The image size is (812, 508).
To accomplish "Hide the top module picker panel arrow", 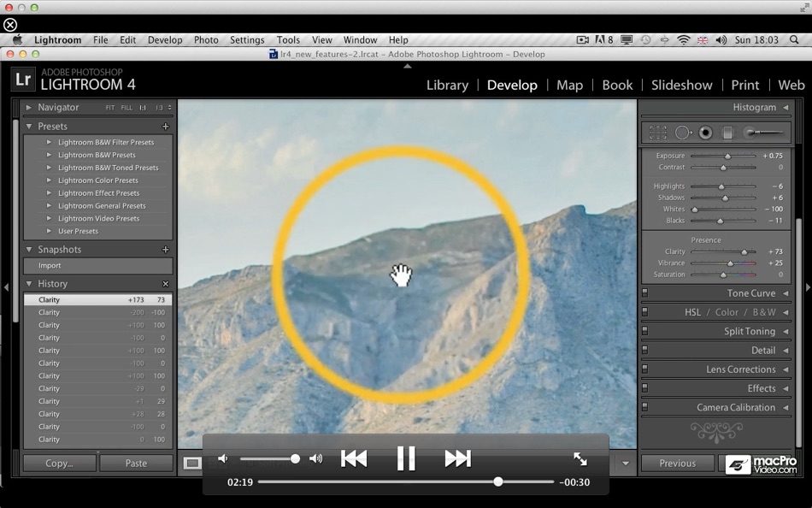I will pos(408,67).
